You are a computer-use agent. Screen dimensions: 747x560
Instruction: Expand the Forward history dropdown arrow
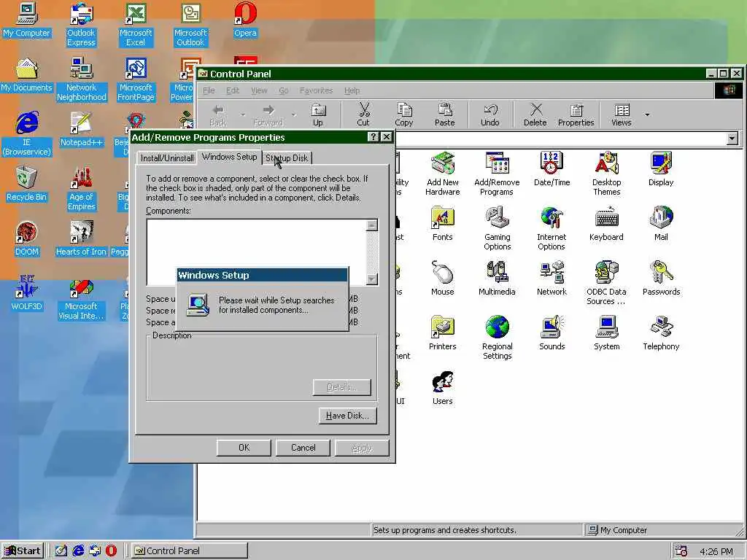tap(293, 114)
